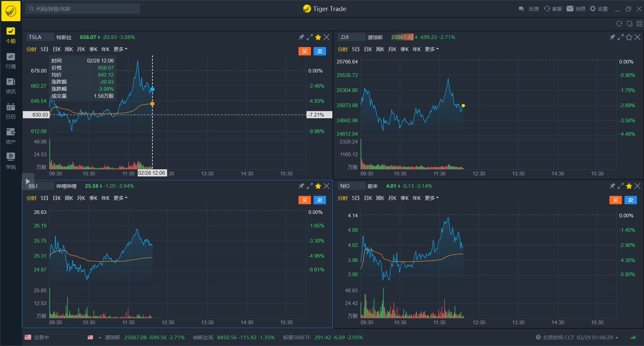Click 标普500ETF quote in status bar
Image resolution: width=644 pixels, height=346 pixels.
[x=323, y=337]
